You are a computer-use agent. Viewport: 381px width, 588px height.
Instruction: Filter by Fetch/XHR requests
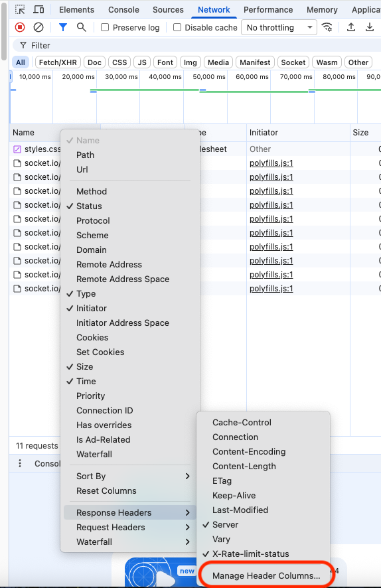pos(58,62)
